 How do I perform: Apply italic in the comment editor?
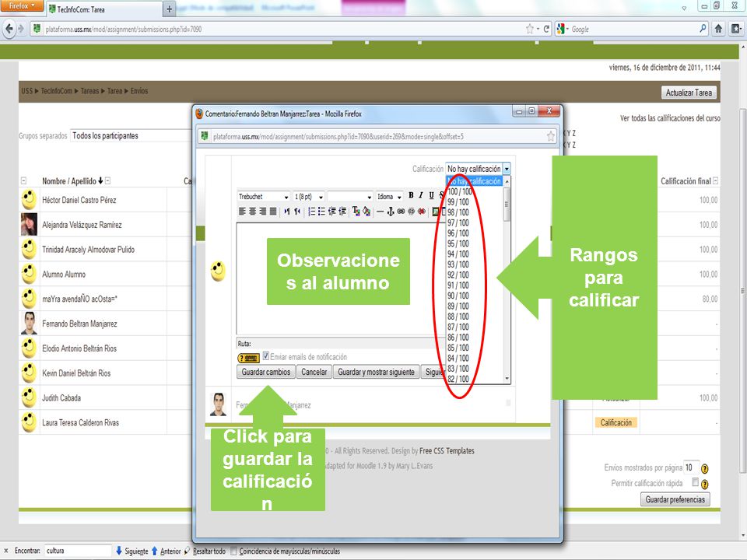click(421, 196)
